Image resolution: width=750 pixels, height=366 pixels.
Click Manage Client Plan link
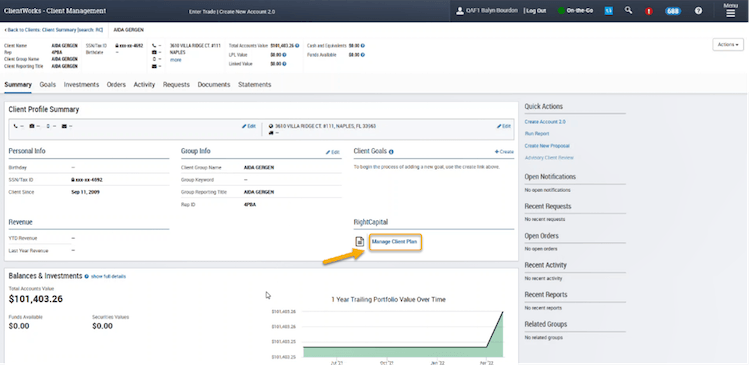pos(395,242)
